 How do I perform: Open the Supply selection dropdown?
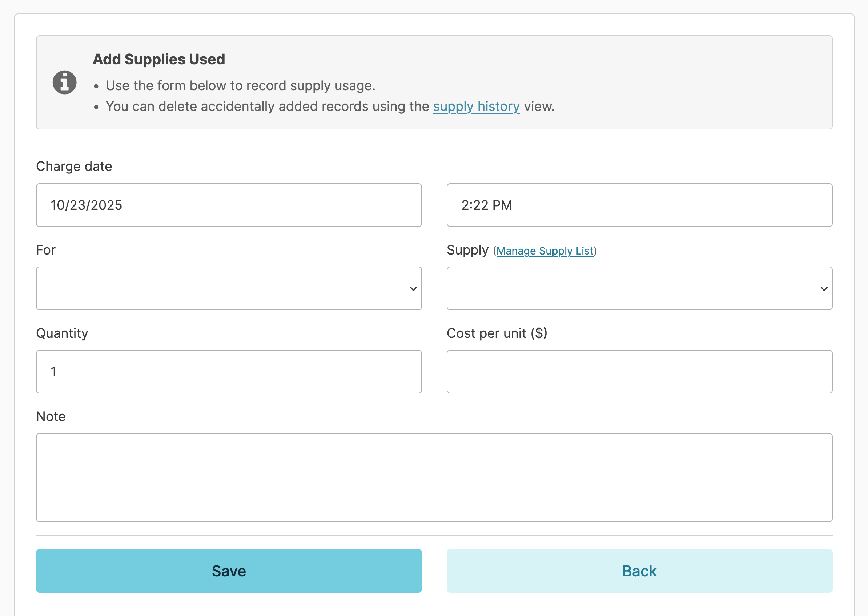(x=639, y=288)
